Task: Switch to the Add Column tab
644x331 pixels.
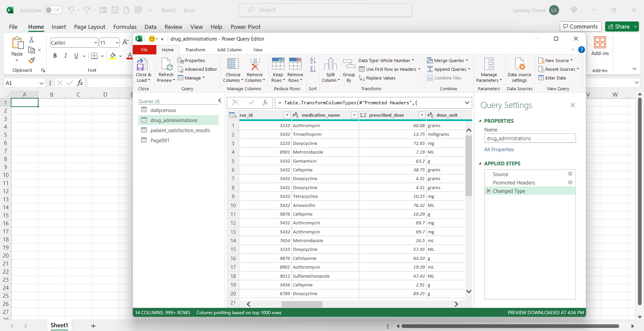Action: (x=229, y=50)
